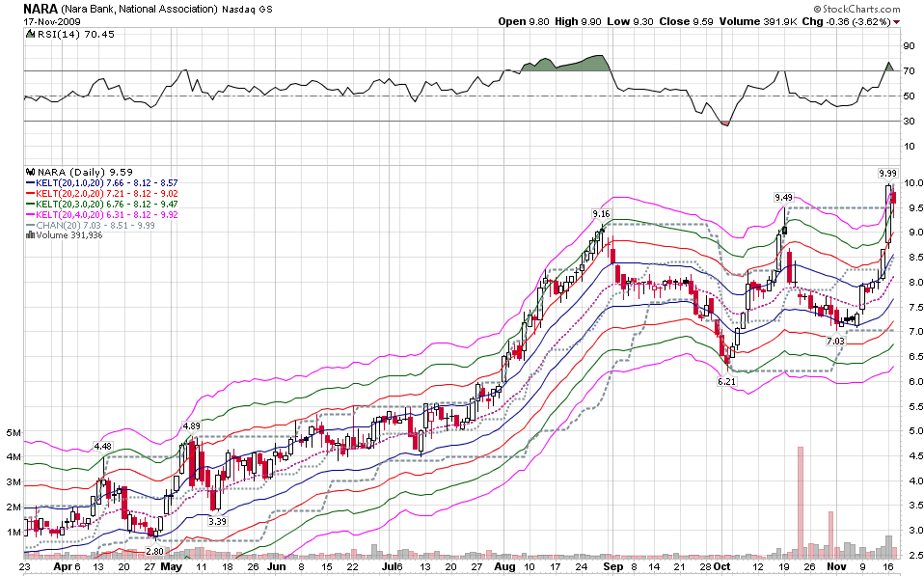
Task: Click the Oct month label on date axis
Action: [x=721, y=567]
